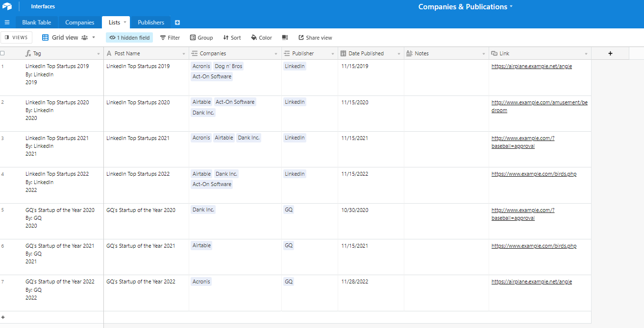Click the Link field URL icon

[494, 53]
